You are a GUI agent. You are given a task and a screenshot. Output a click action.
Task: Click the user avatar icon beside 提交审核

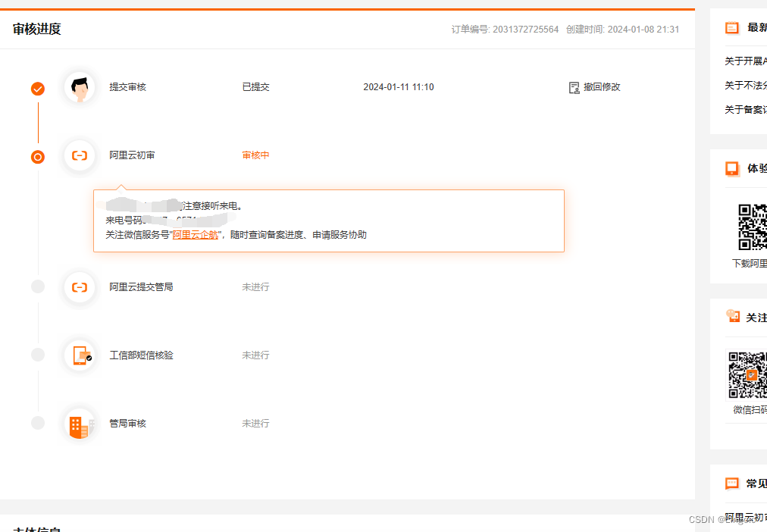80,87
